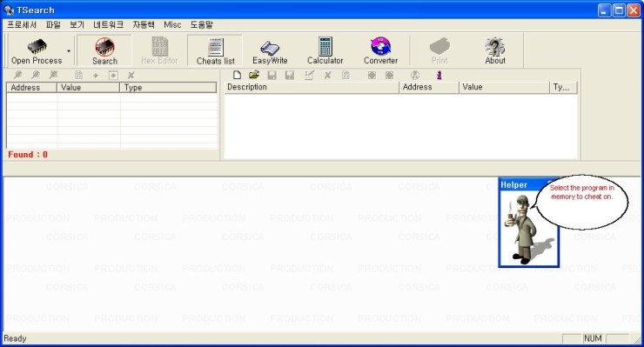This screenshot has height=347, width=644.
Task: Open the 보기 menu
Action: [x=77, y=24]
